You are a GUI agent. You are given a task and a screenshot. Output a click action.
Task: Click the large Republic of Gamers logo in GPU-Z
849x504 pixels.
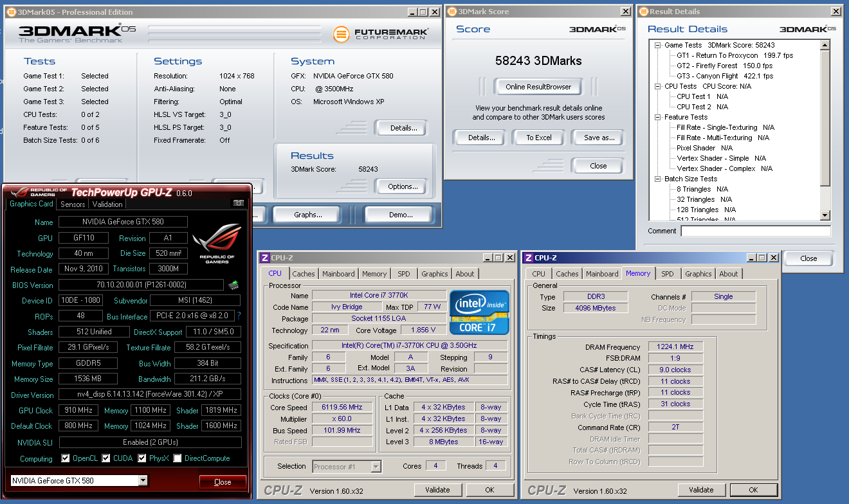pyautogui.click(x=217, y=244)
